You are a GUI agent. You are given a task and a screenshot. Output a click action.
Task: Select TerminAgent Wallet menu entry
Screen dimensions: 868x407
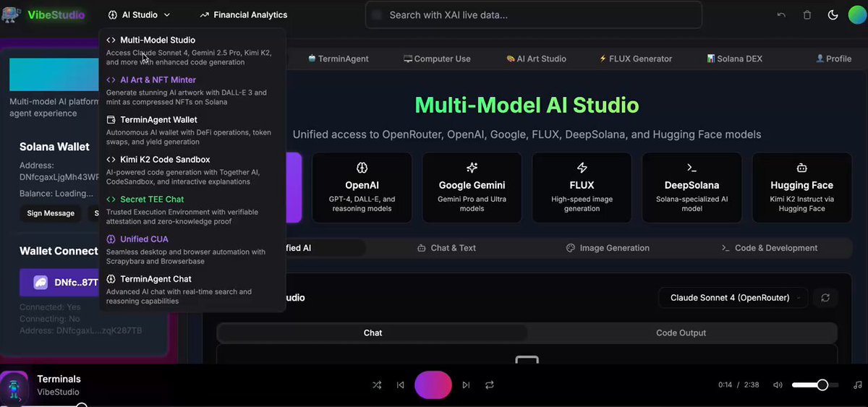(192, 130)
